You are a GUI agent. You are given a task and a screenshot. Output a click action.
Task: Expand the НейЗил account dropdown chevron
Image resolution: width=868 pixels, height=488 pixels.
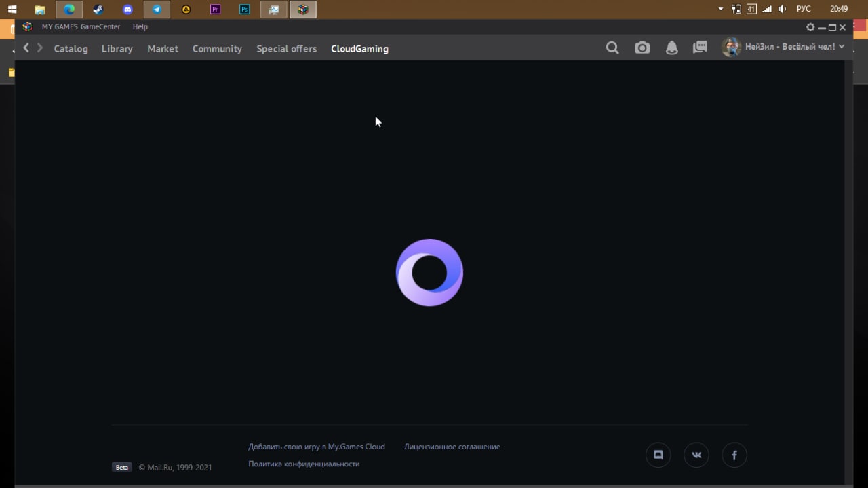pyautogui.click(x=842, y=47)
